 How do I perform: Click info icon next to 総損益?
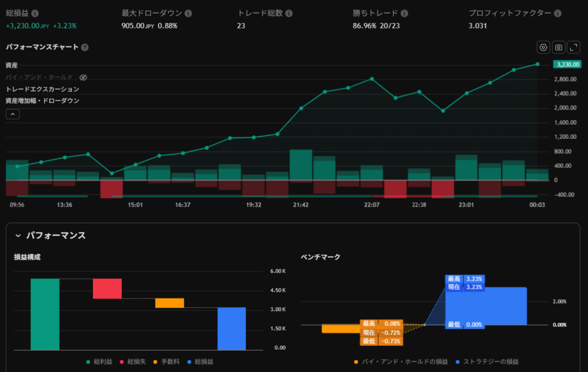pyautogui.click(x=36, y=13)
